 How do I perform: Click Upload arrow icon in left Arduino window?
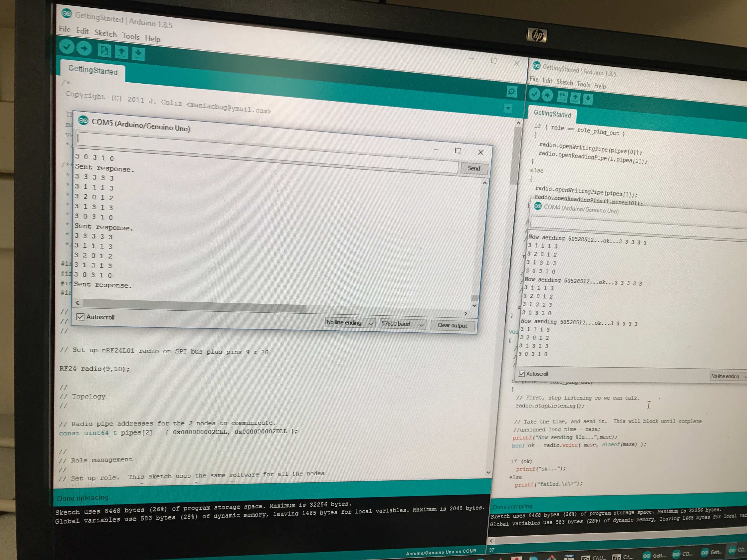[84, 49]
